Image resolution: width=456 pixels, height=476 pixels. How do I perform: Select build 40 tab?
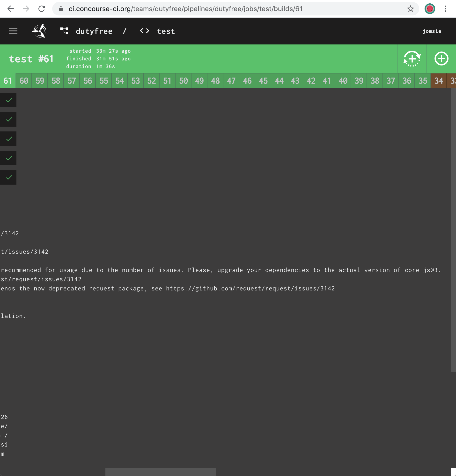pos(343,81)
